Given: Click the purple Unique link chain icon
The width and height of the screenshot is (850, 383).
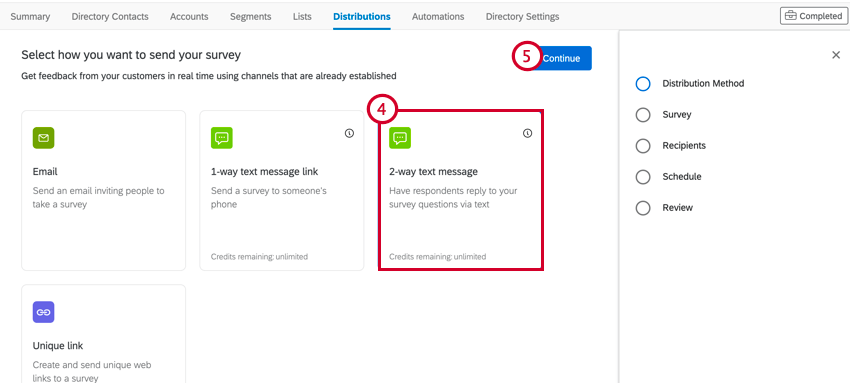Looking at the screenshot, I should (x=43, y=312).
